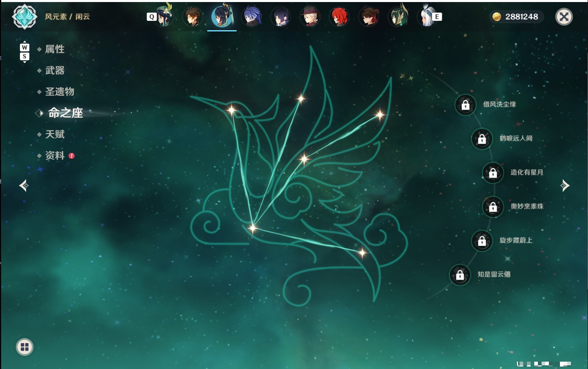
Task: Click the 借风洗尘缘 label text
Action: 499,104
